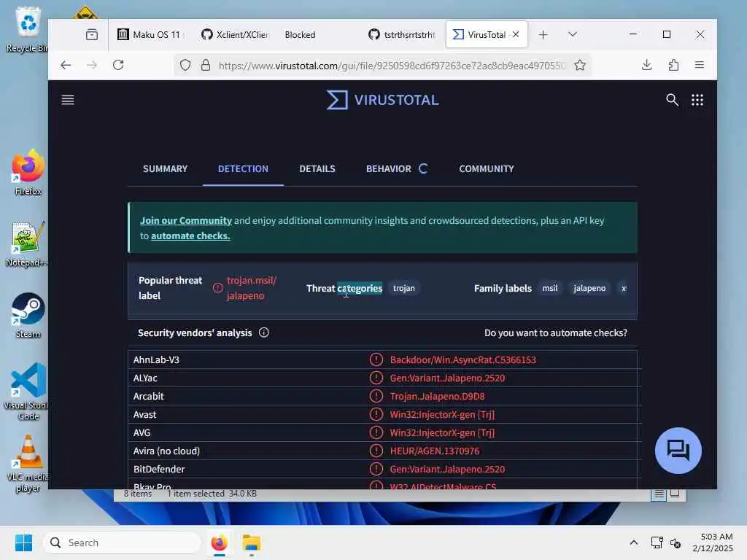Open the Steam desktop shortcut
The height and width of the screenshot is (560, 747).
coord(28,315)
